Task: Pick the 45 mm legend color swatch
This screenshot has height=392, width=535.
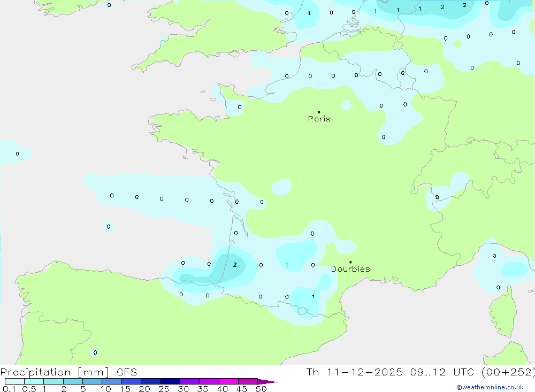Action: 248,381
